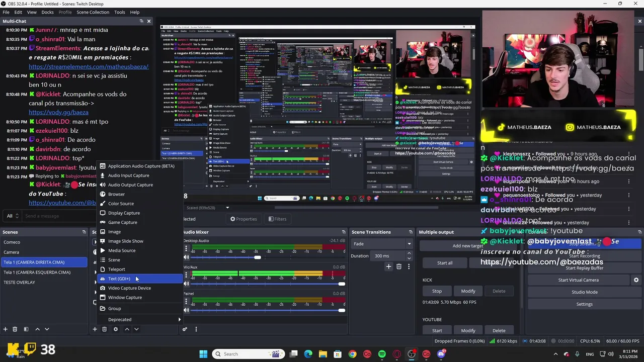The height and width of the screenshot is (362, 644).
Task: Remove the transition with the trash icon
Action: click(399, 266)
